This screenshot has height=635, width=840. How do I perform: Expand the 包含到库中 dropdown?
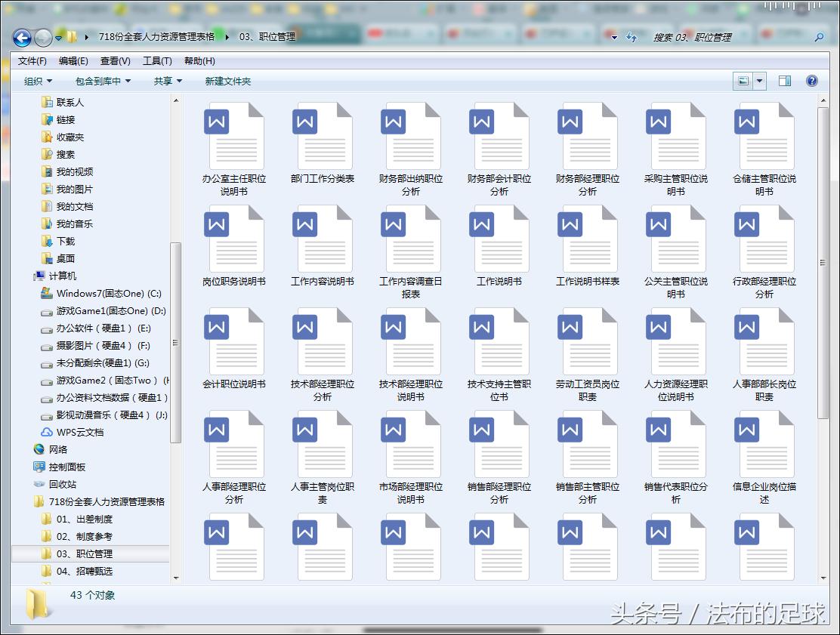pyautogui.click(x=103, y=81)
